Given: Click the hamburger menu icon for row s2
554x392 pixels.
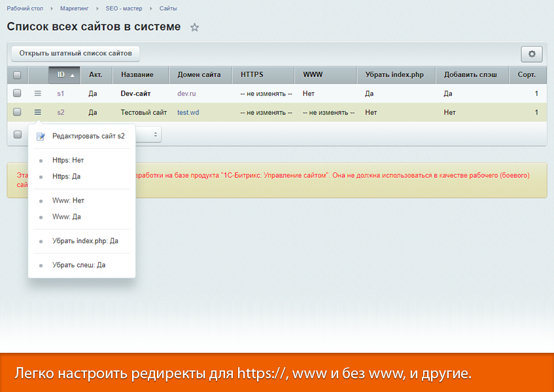Looking at the screenshot, I should (x=38, y=112).
